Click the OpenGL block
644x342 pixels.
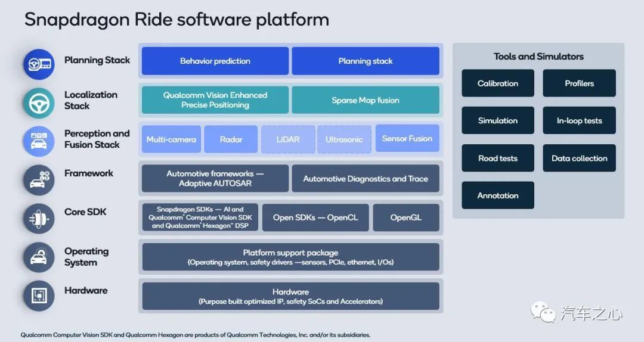tap(406, 217)
